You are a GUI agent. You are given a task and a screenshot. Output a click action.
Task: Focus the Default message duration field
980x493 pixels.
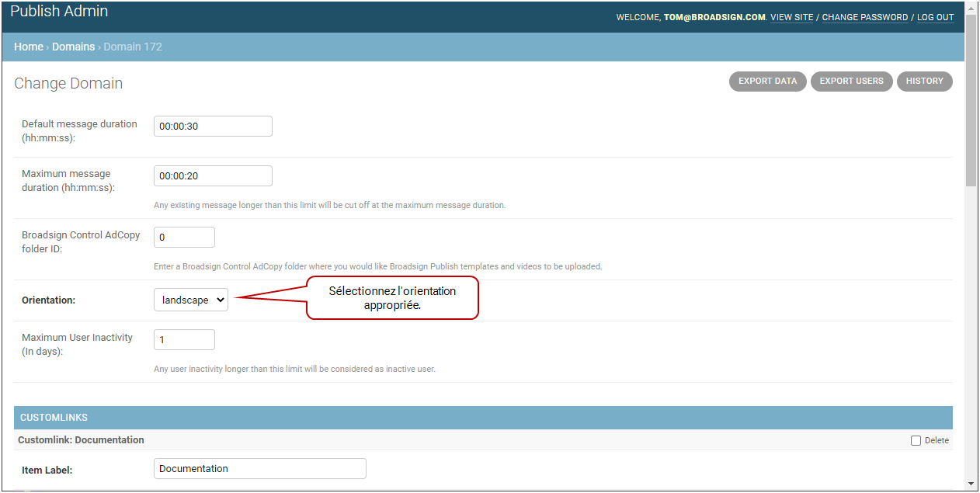[x=213, y=126]
